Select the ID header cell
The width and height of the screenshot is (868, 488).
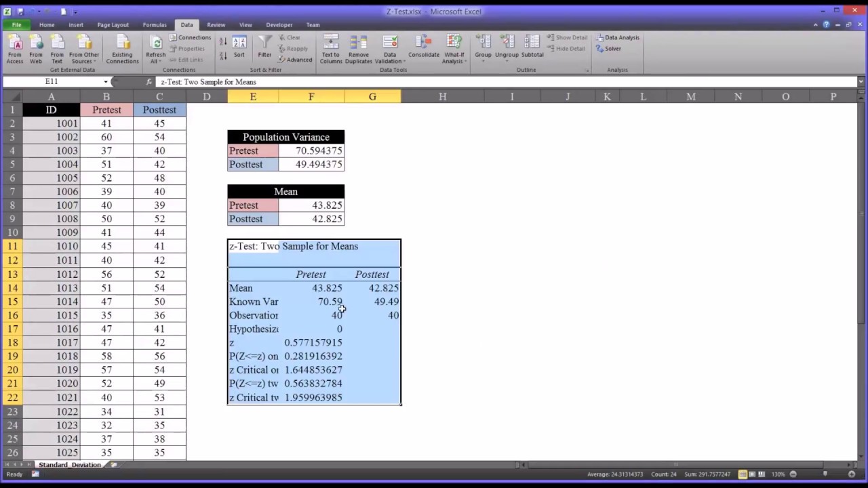tap(51, 110)
